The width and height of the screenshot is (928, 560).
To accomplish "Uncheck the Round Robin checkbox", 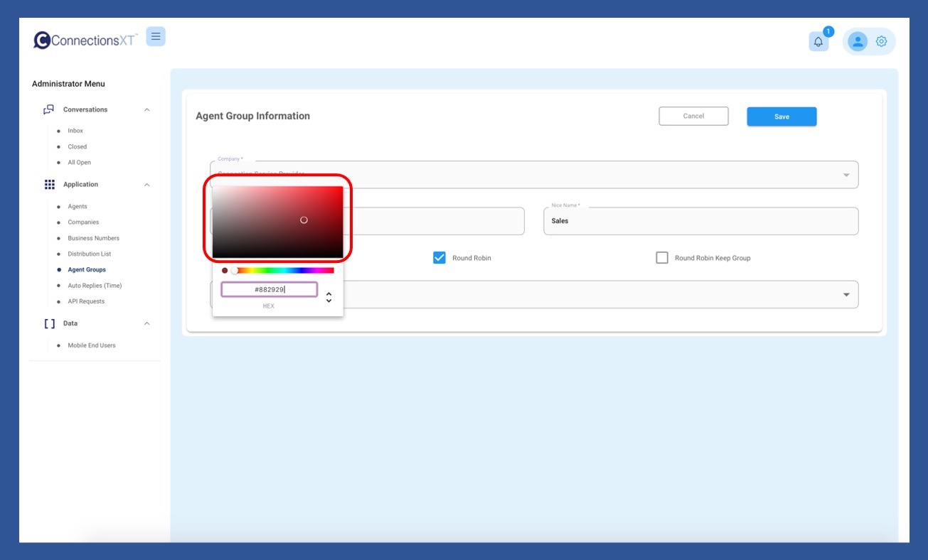I will tap(439, 258).
